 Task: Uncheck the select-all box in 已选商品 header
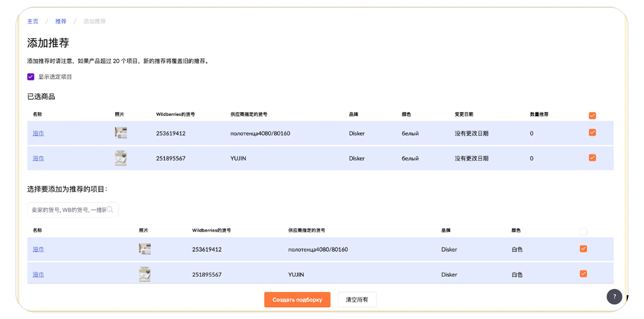point(592,116)
